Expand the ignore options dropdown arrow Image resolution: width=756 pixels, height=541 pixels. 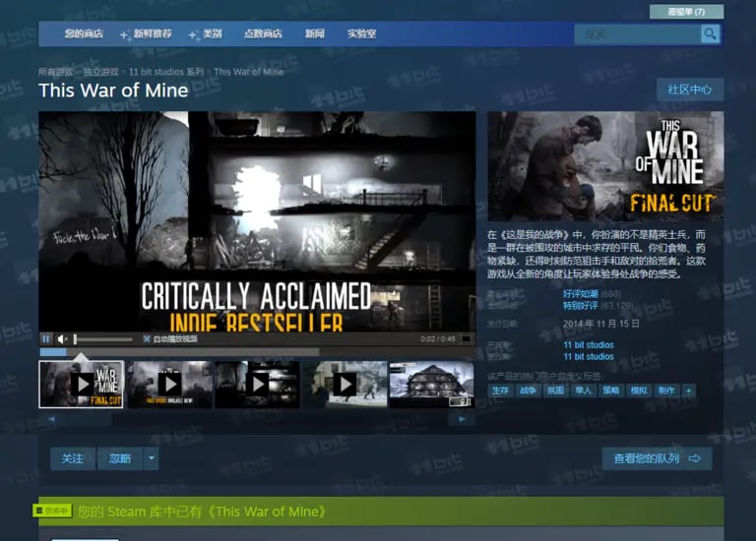point(152,458)
